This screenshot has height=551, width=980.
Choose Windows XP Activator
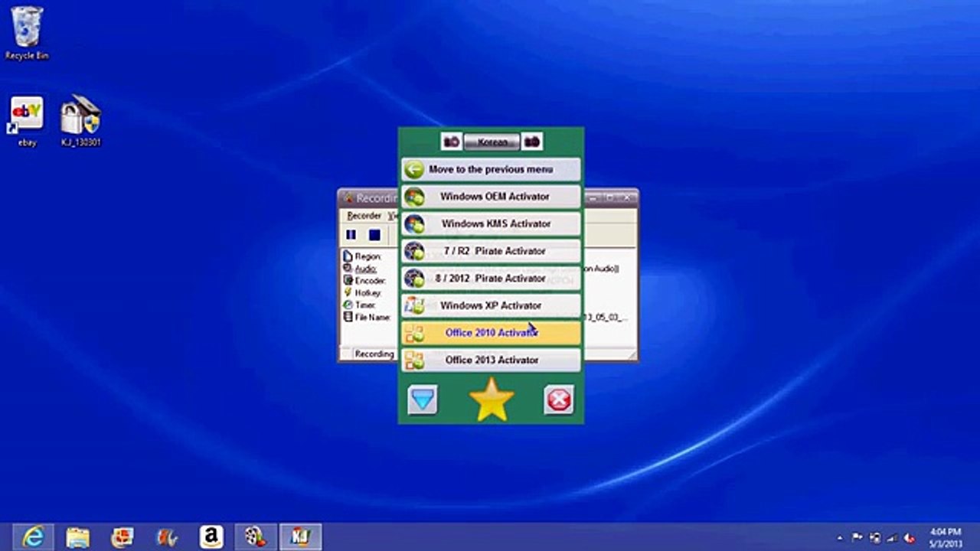pos(491,305)
